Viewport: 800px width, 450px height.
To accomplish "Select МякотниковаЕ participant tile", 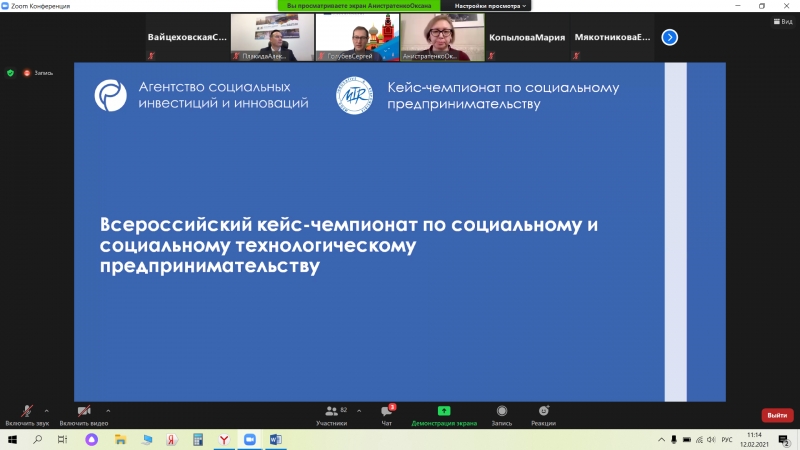I will (x=612, y=37).
